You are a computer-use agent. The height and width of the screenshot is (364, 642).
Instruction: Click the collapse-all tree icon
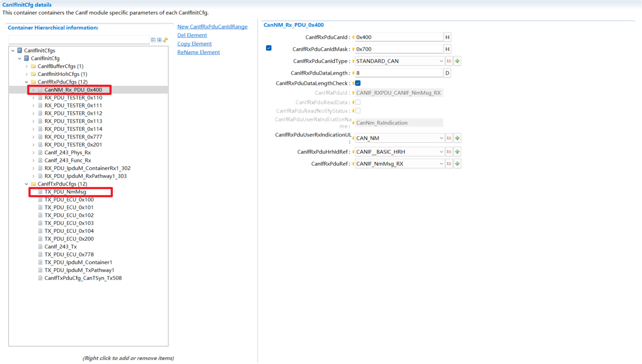(x=153, y=40)
